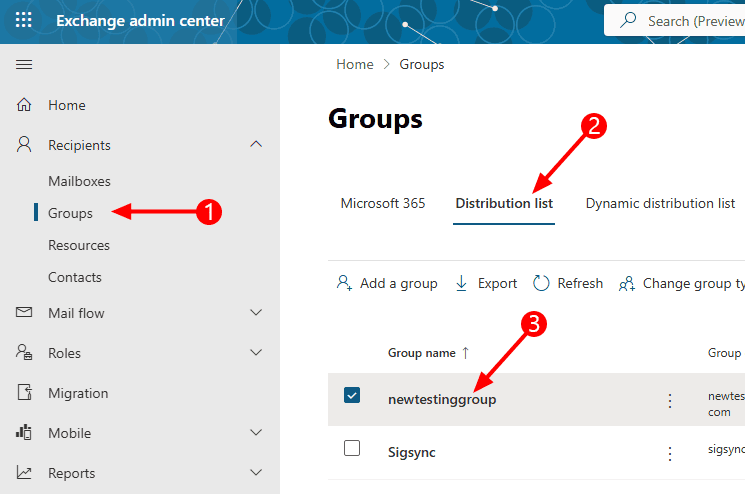745x494 pixels.
Task: Switch to the Microsoft 365 tab
Action: pos(383,203)
